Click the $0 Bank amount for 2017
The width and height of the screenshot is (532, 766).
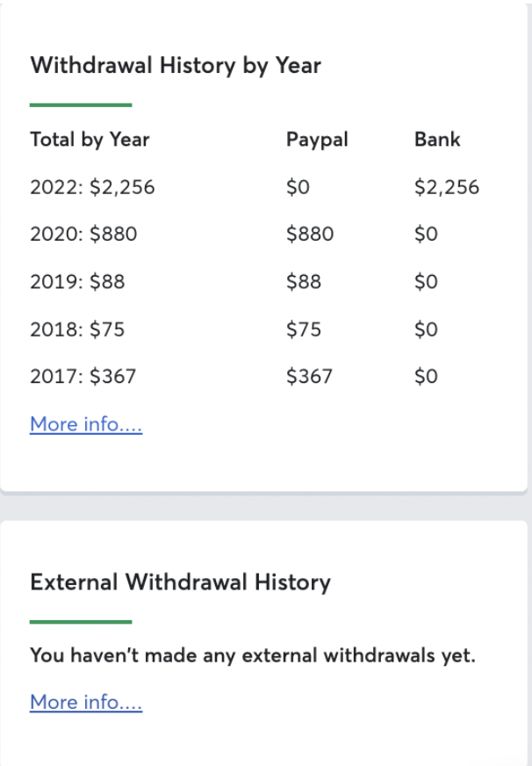tap(426, 376)
